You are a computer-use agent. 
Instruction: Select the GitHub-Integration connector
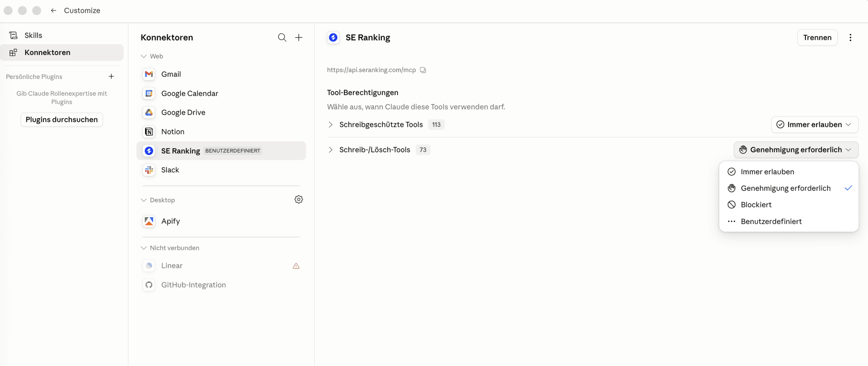point(221,285)
